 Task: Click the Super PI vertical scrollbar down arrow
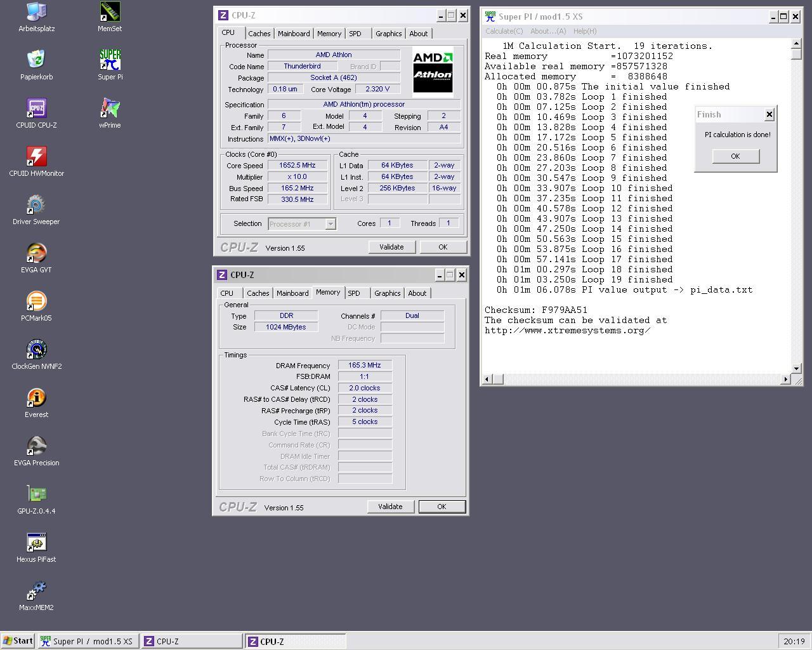tap(797, 369)
